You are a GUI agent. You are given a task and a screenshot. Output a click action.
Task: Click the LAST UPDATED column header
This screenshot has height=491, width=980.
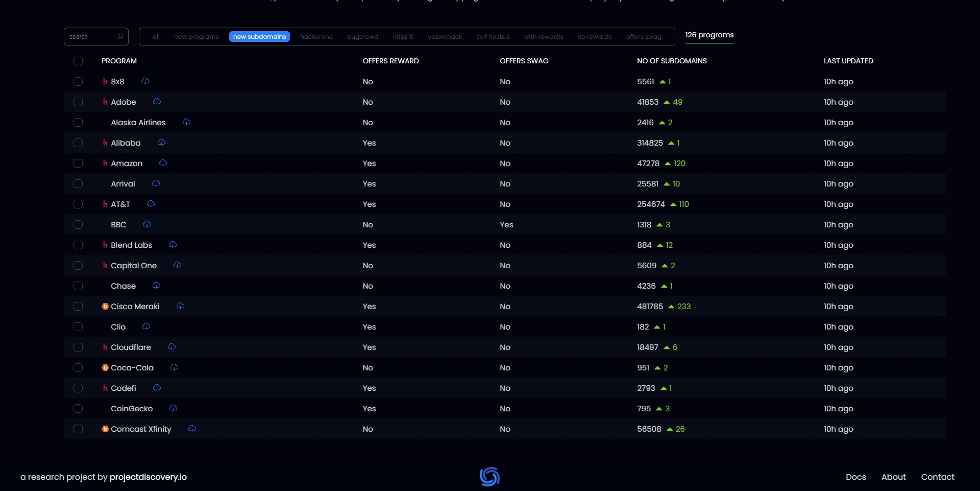(848, 61)
